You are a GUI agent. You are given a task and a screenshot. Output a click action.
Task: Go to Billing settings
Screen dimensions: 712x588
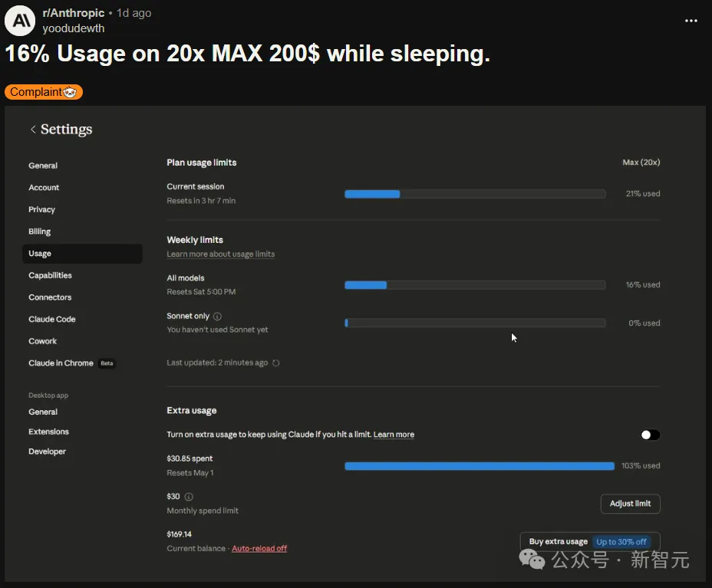click(40, 232)
